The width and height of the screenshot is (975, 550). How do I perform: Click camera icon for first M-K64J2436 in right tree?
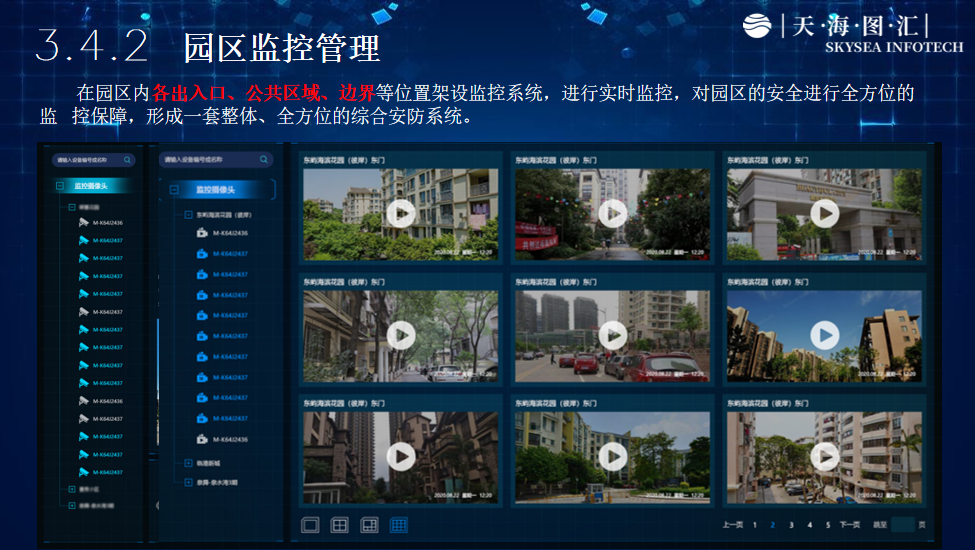click(202, 233)
